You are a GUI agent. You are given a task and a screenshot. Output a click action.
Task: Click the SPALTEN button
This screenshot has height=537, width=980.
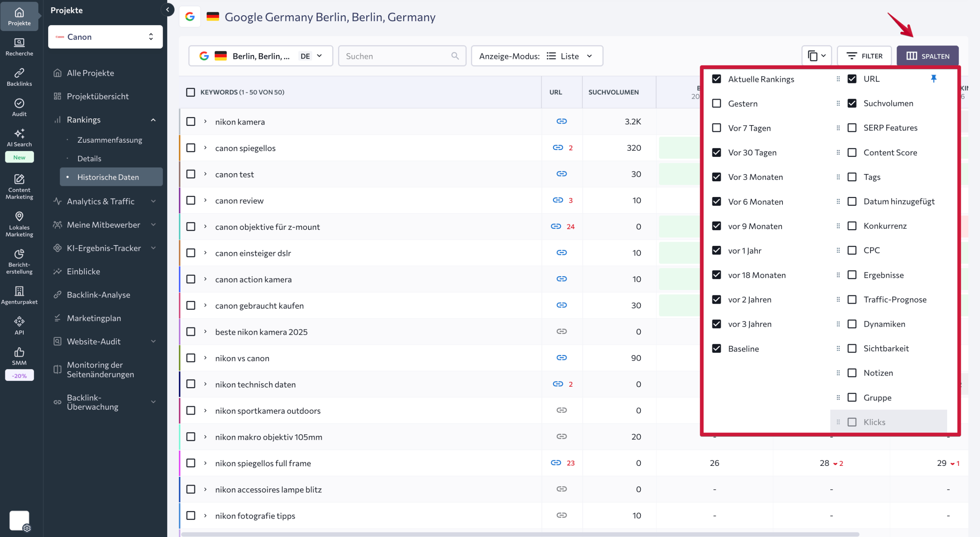click(x=928, y=56)
